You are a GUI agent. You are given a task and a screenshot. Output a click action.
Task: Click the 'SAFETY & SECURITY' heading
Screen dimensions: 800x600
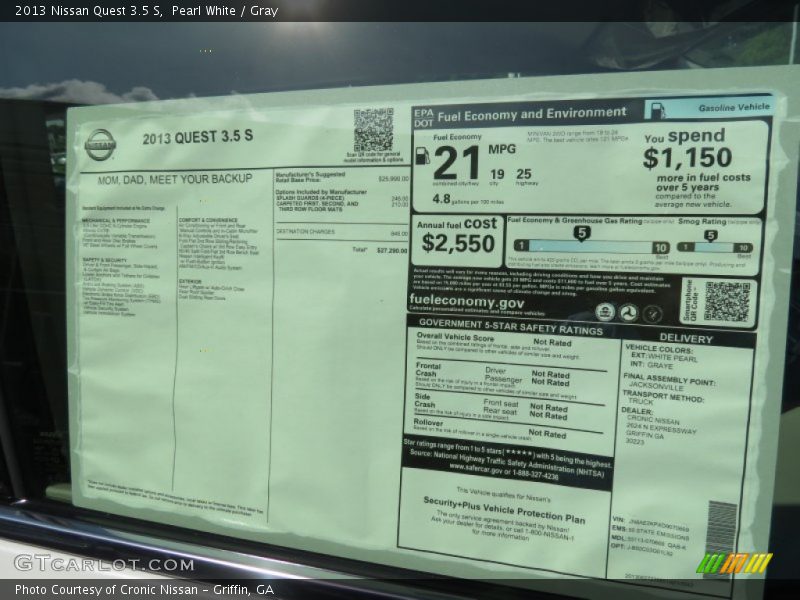click(104, 260)
